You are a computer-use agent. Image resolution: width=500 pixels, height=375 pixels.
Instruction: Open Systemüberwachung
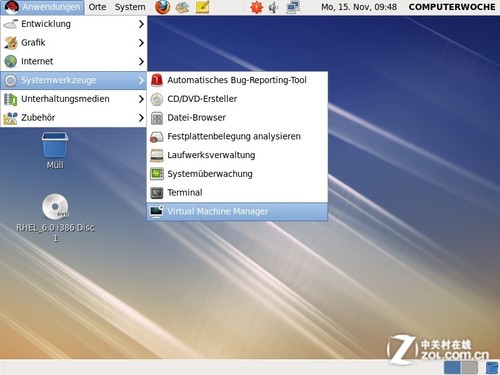(x=237, y=174)
